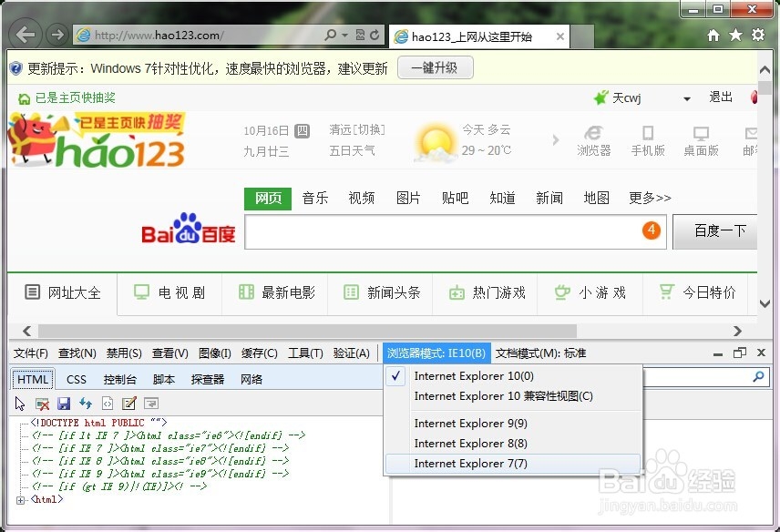
Task: Click the 退出 logout link
Action: (721, 97)
